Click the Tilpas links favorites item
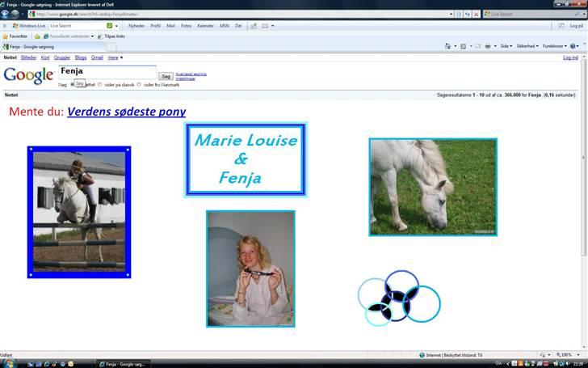The height and width of the screenshot is (368, 588). tap(111, 36)
